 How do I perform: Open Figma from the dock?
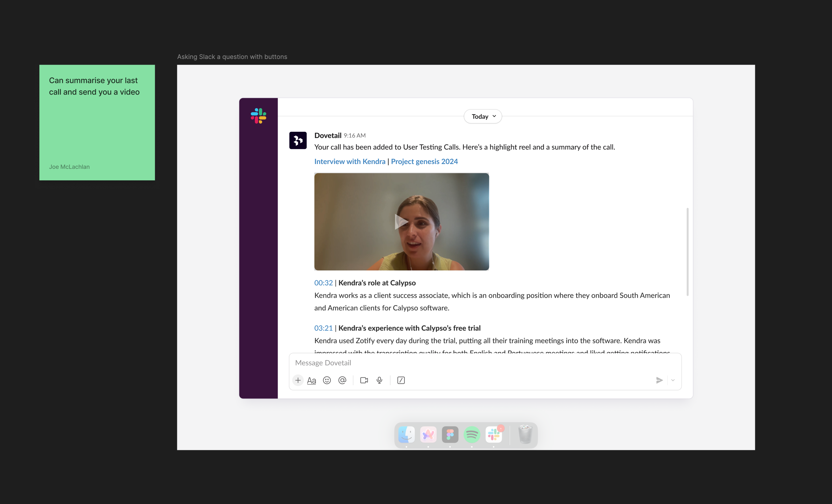click(450, 435)
